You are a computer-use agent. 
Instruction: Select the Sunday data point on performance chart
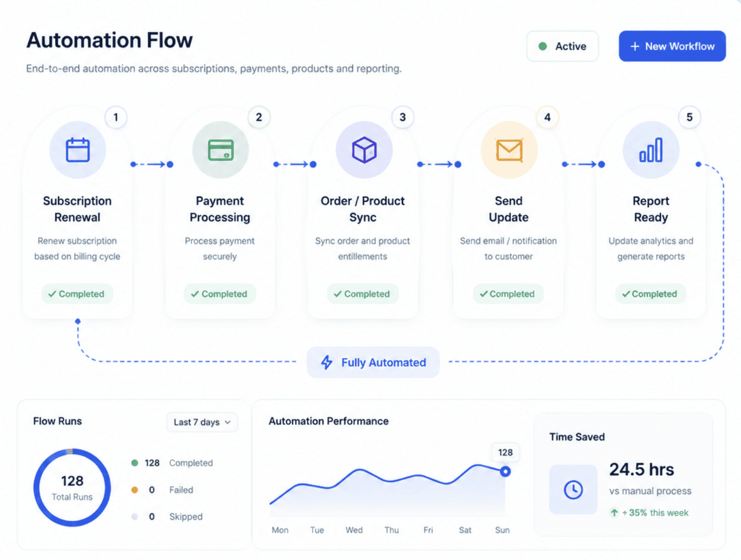pyautogui.click(x=505, y=472)
